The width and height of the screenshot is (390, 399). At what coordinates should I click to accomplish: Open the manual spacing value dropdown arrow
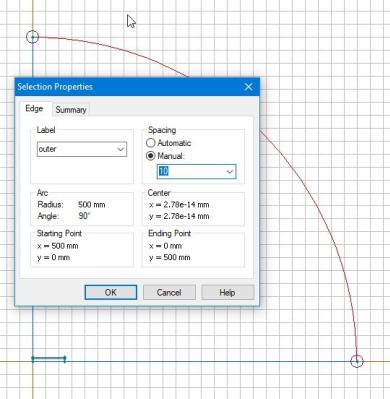coord(230,172)
